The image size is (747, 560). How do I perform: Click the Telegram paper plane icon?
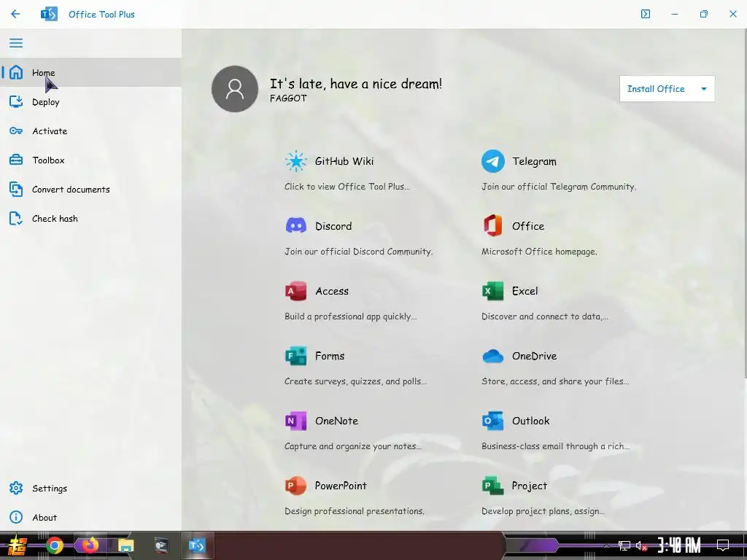pos(492,161)
